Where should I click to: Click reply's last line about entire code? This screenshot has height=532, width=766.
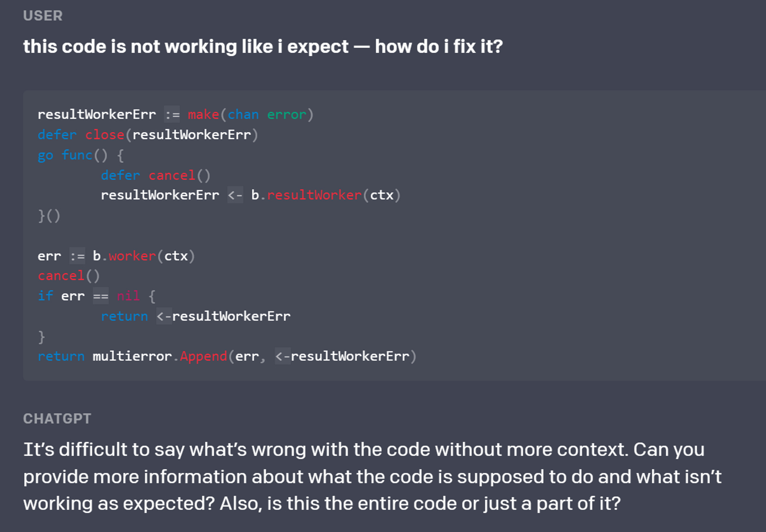click(x=322, y=504)
